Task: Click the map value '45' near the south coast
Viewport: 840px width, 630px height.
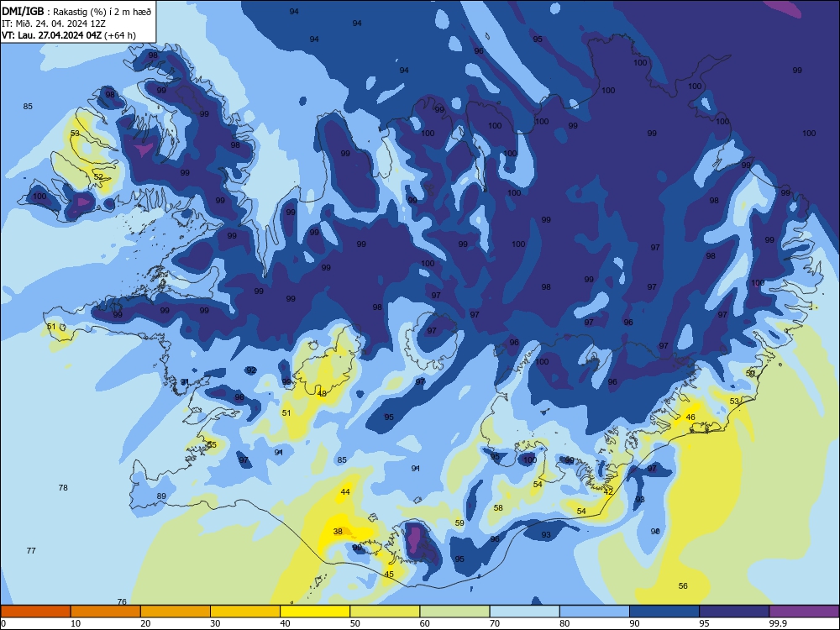Action: coord(389,575)
